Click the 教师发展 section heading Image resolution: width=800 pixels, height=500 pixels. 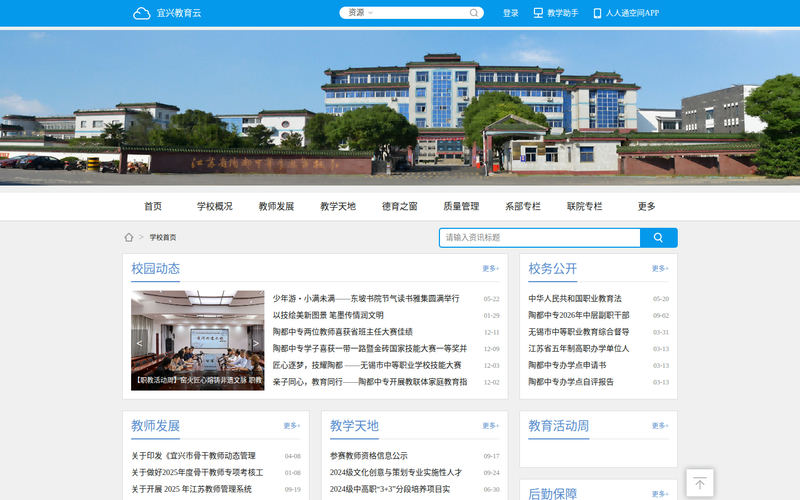coord(156,426)
